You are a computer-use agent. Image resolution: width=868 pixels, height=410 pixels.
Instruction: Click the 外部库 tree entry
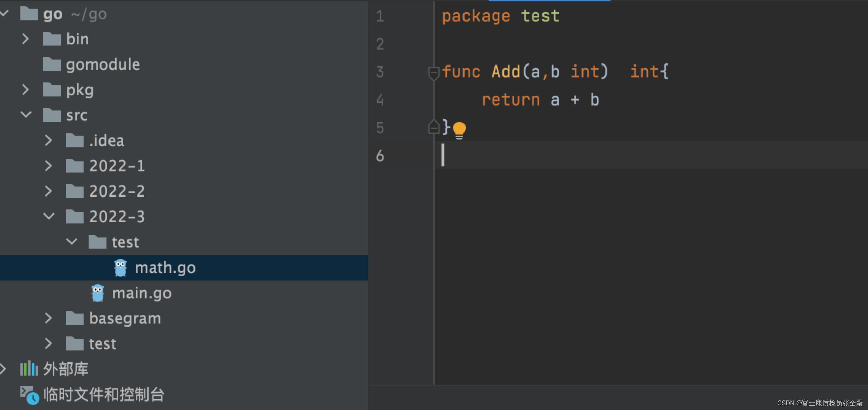coord(66,369)
